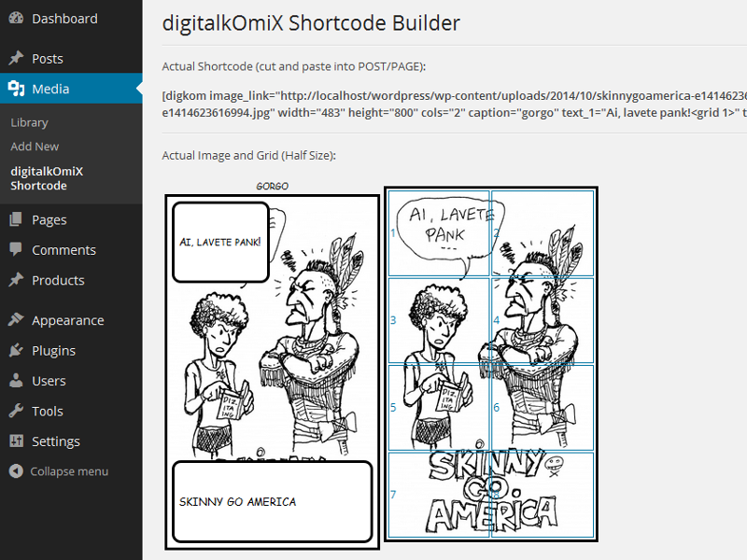Click the shortcode line with width="483"
747x560 pixels.
tap(455, 113)
